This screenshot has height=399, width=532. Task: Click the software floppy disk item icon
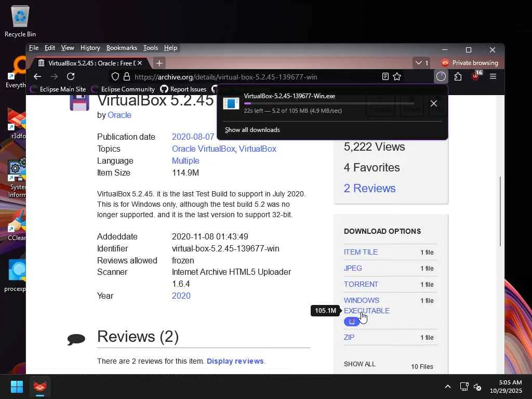coord(79,102)
